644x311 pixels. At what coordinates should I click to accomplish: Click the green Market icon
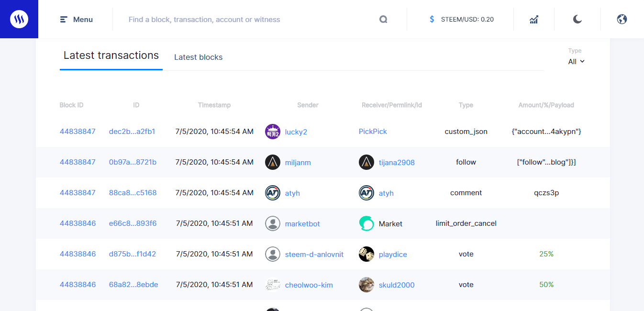click(x=366, y=223)
